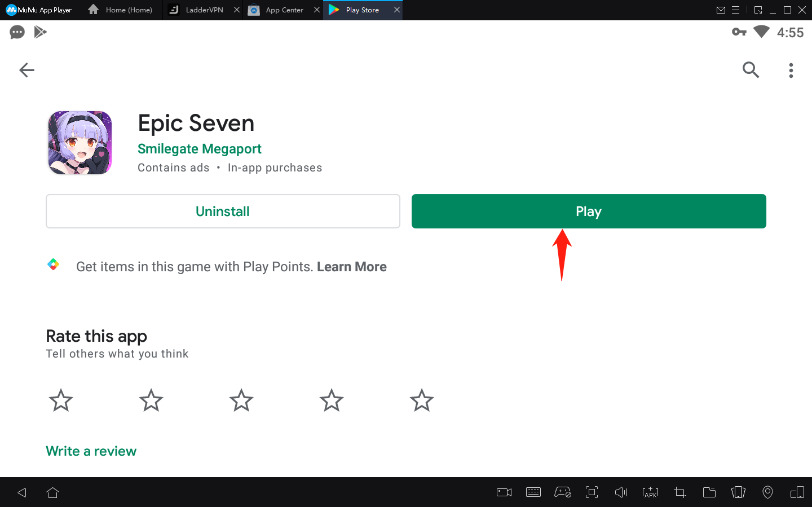Rate Epic Seven with the third star
This screenshot has height=507, width=812.
pyautogui.click(x=241, y=400)
